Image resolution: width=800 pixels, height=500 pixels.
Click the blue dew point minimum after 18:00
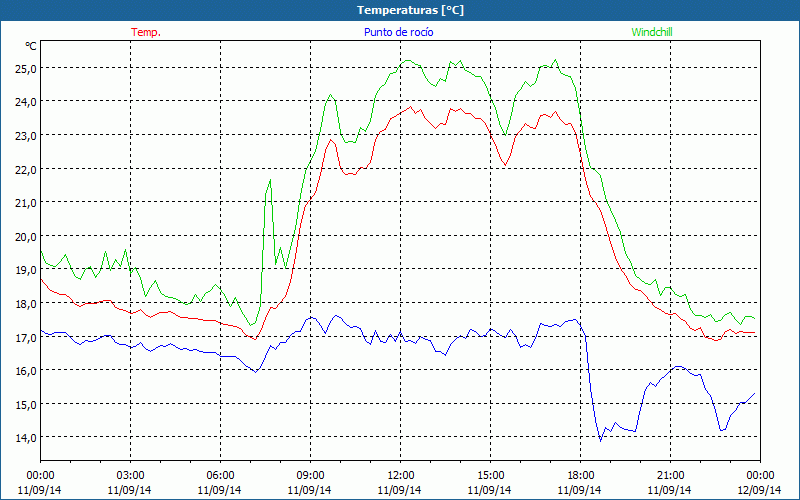point(601,441)
